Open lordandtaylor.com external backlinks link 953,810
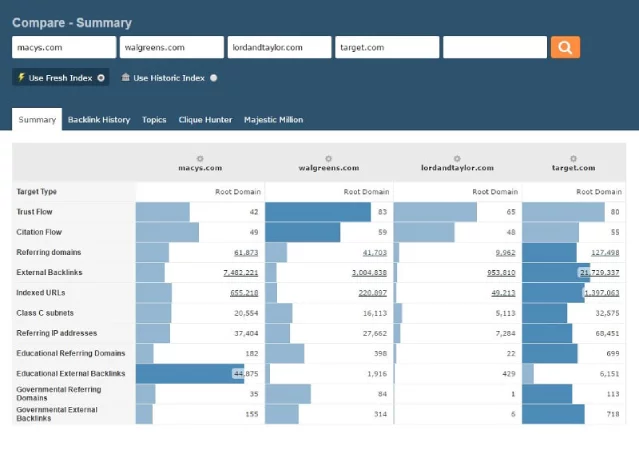 pyautogui.click(x=501, y=273)
